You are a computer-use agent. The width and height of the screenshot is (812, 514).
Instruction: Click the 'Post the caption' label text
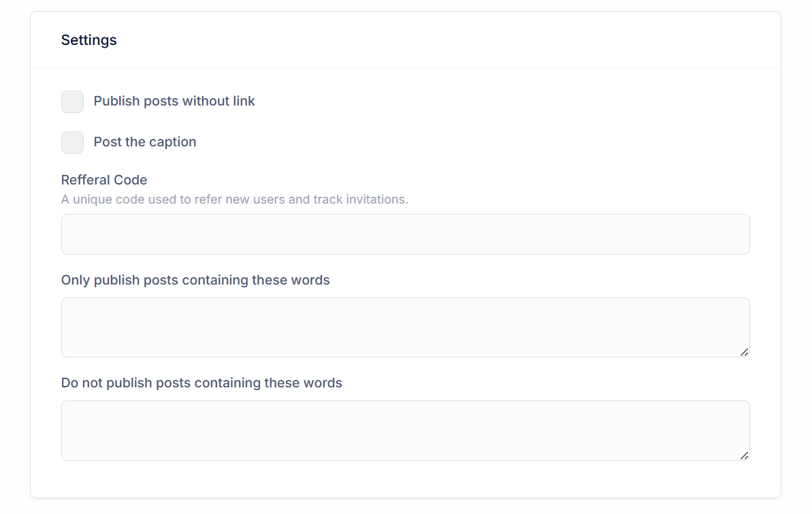coord(145,142)
